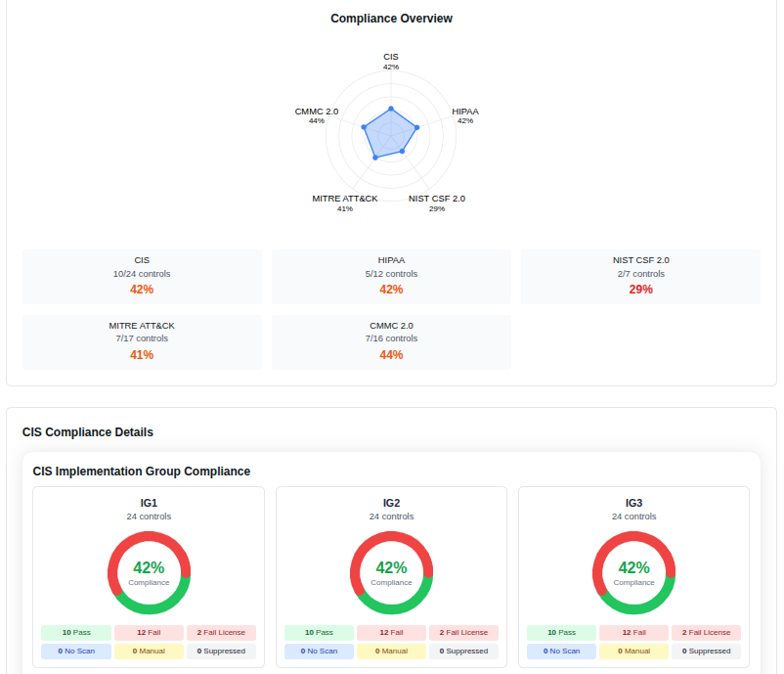784x674 pixels.
Task: Open the CMMC 2.0 compliance card
Action: click(391, 341)
